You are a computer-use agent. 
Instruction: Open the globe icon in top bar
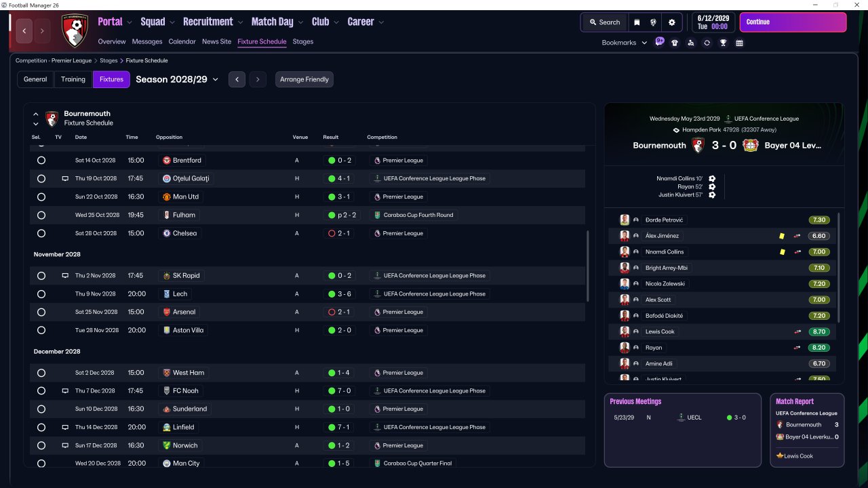[653, 22]
